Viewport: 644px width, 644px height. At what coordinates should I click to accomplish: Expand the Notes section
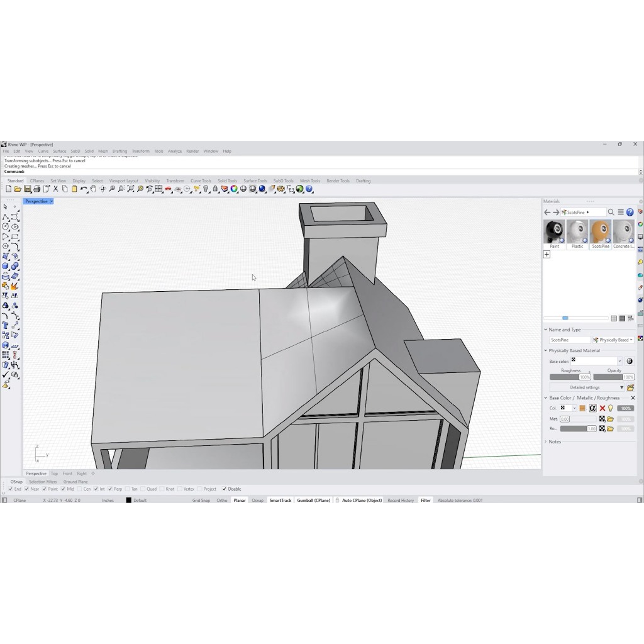(x=545, y=441)
